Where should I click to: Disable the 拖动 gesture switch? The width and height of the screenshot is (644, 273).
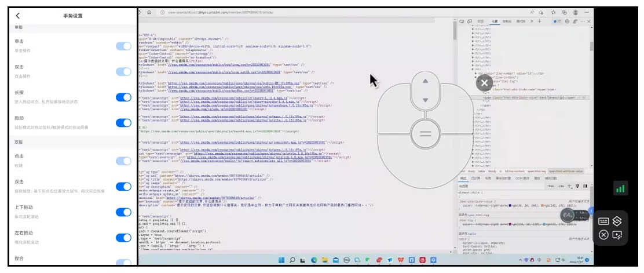(123, 122)
